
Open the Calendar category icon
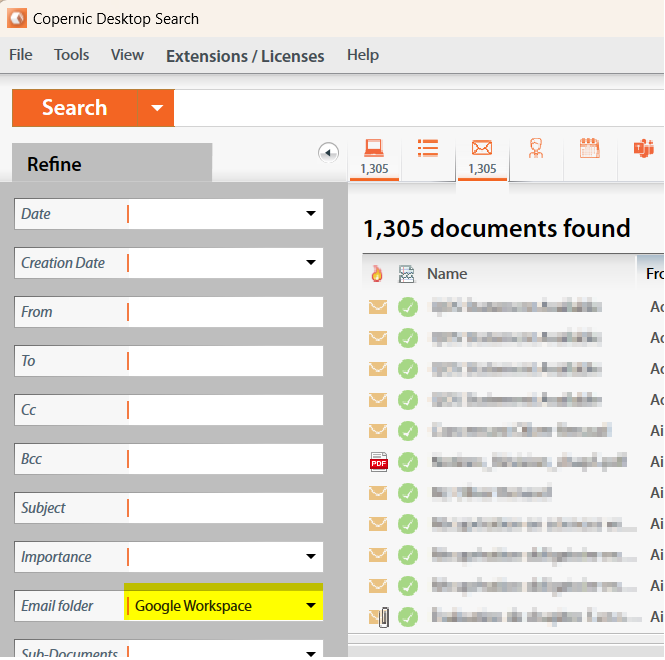[x=589, y=149]
